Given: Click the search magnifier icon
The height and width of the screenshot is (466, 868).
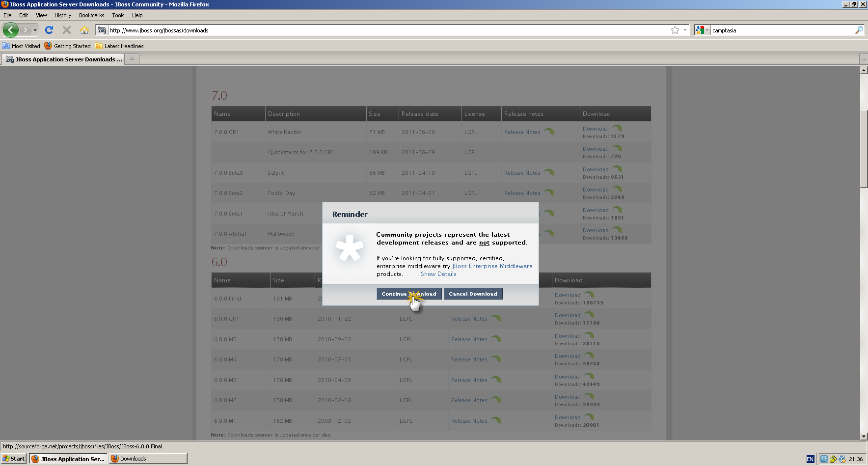Looking at the screenshot, I should tap(859, 30).
